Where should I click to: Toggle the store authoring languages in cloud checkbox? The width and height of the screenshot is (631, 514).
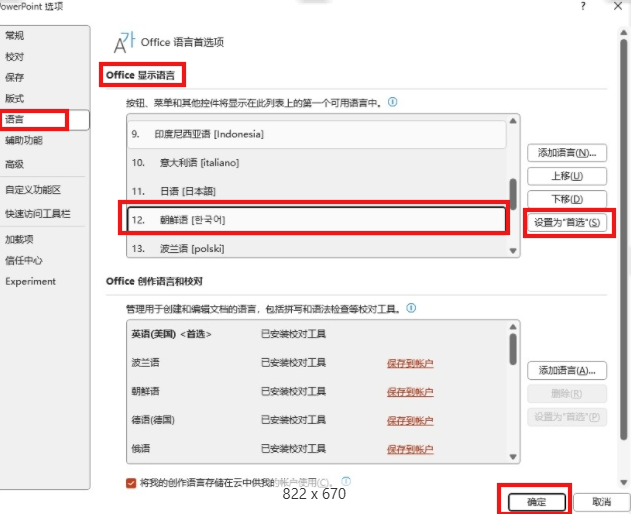[x=131, y=483]
